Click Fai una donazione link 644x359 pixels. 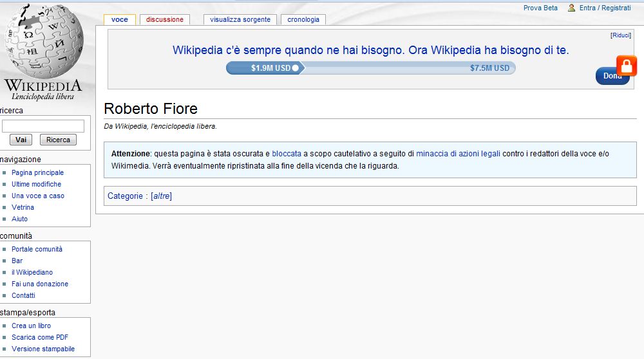coord(40,284)
